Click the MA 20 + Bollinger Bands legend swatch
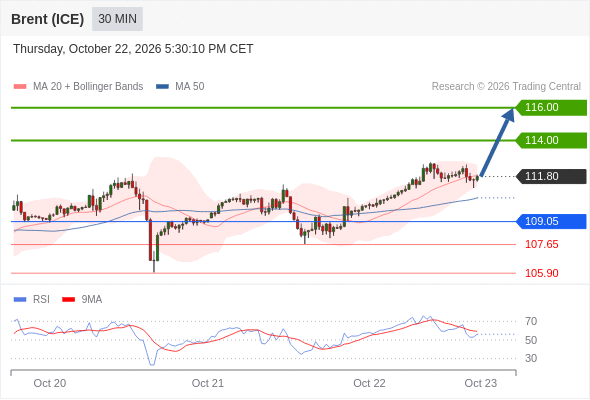 tap(20, 87)
